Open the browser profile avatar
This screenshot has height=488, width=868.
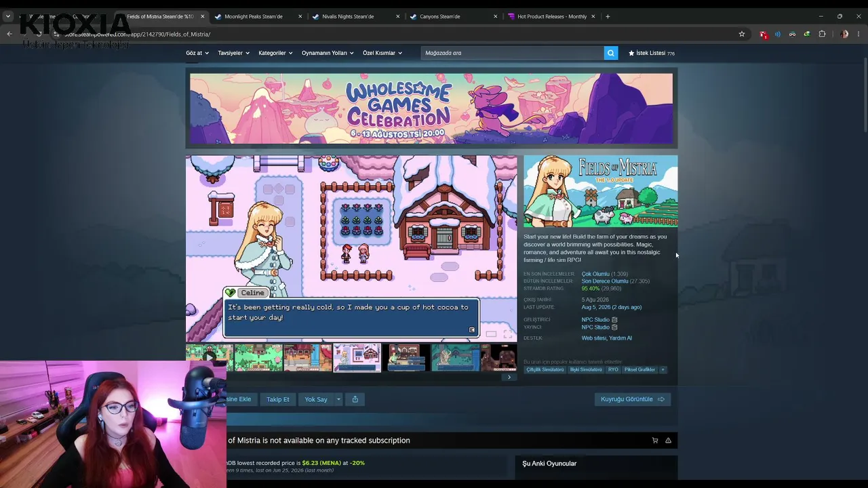click(x=844, y=34)
